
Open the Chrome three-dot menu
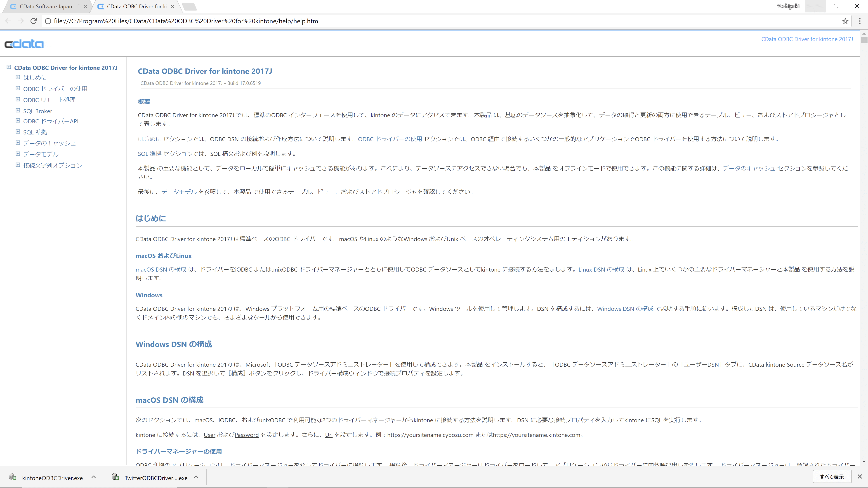860,21
